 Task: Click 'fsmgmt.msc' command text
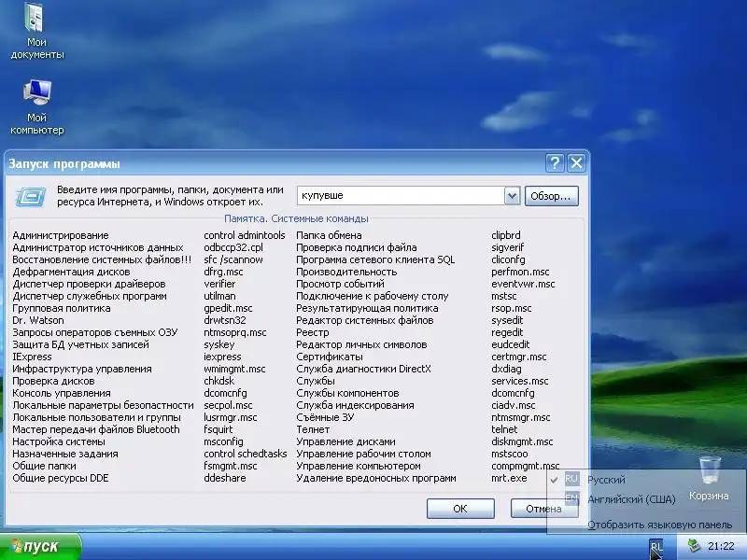pyautogui.click(x=231, y=466)
